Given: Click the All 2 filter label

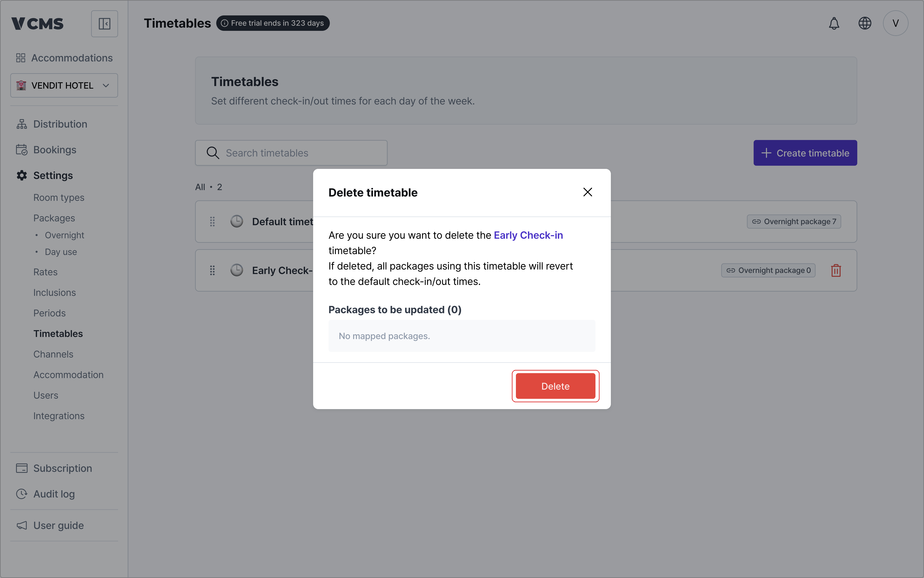Looking at the screenshot, I should coord(209,187).
